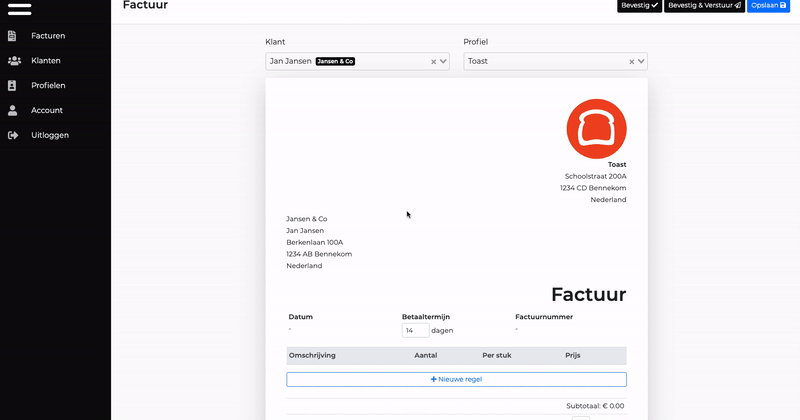Click the Uitloggen sign-out icon
800x420 pixels.
click(13, 135)
